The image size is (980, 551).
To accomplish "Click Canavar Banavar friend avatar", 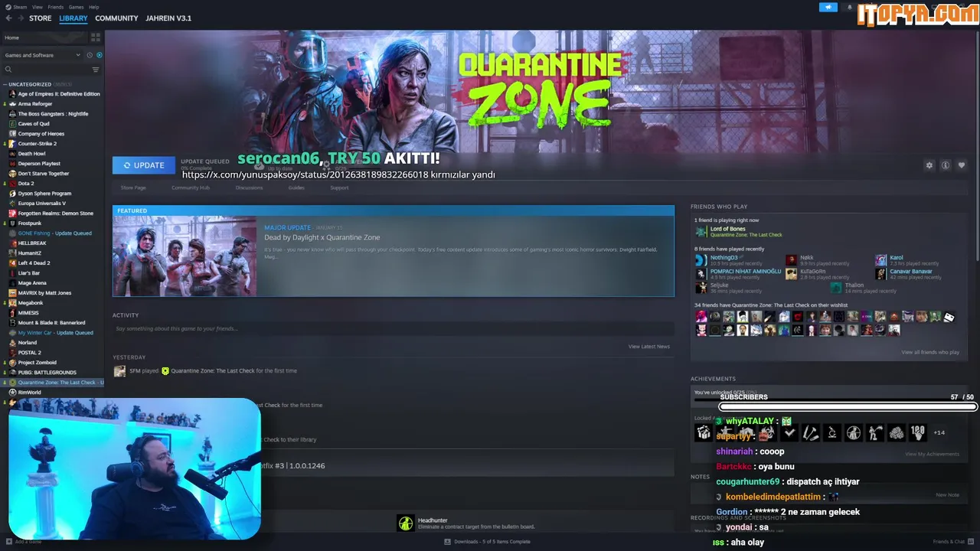I will point(881,274).
